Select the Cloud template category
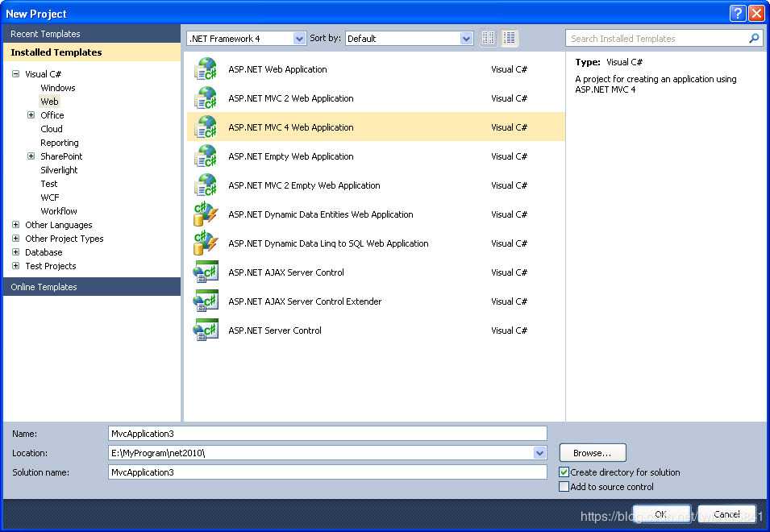Viewport: 770px width, 532px height. click(52, 129)
